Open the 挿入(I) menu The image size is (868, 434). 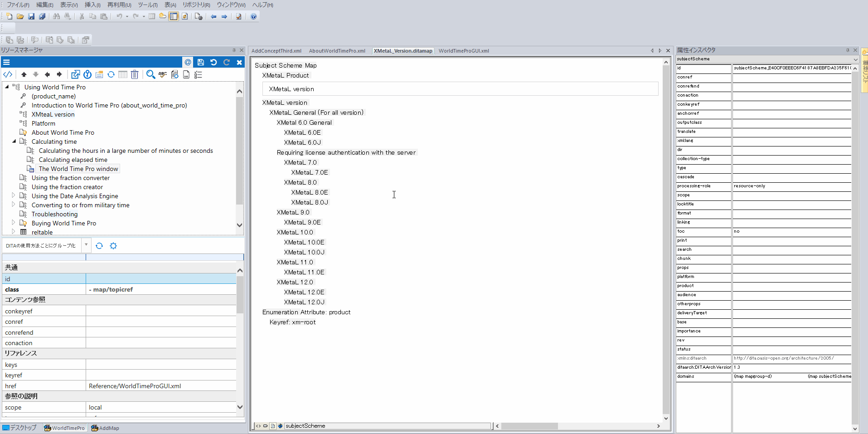93,5
